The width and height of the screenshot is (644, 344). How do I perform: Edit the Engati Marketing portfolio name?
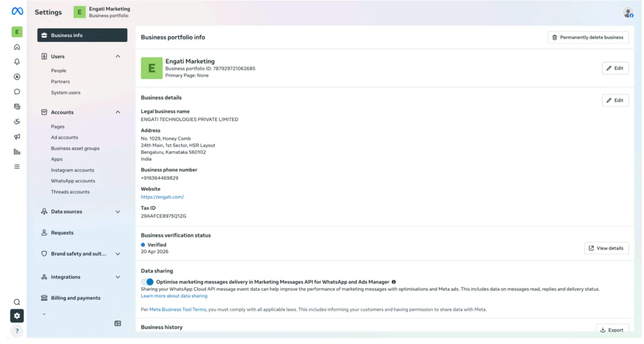pos(615,68)
